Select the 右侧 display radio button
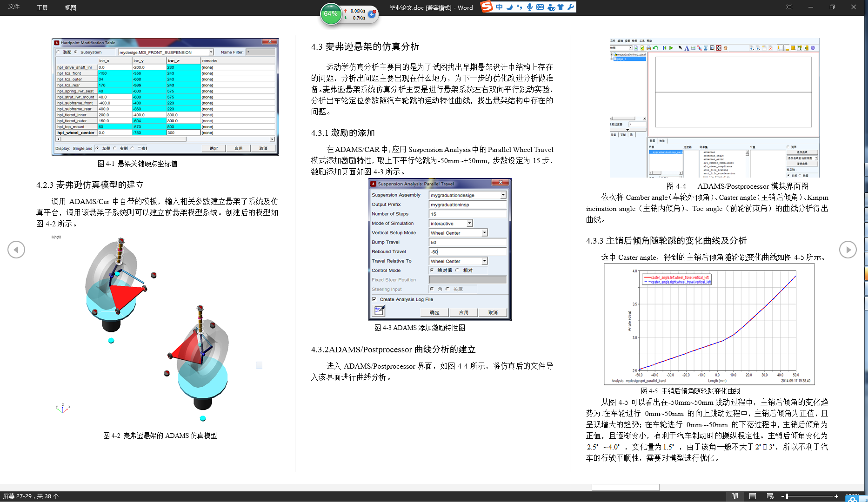The image size is (868, 502). pos(115,148)
